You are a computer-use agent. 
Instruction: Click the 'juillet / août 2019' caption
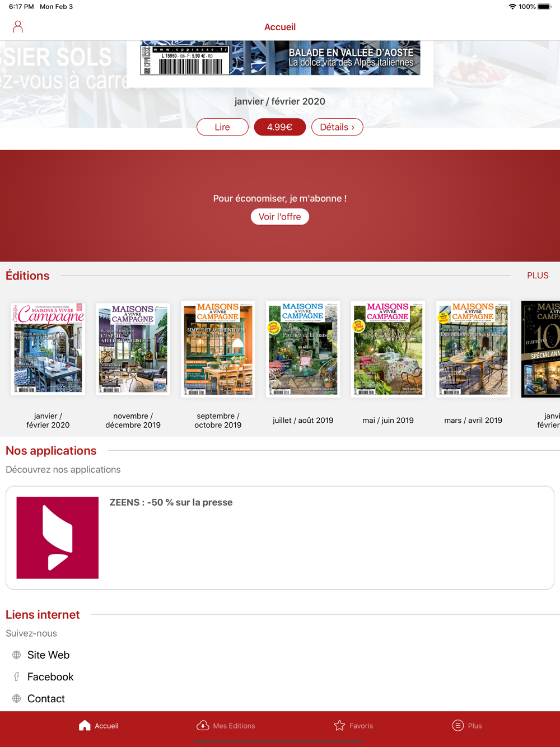303,421
